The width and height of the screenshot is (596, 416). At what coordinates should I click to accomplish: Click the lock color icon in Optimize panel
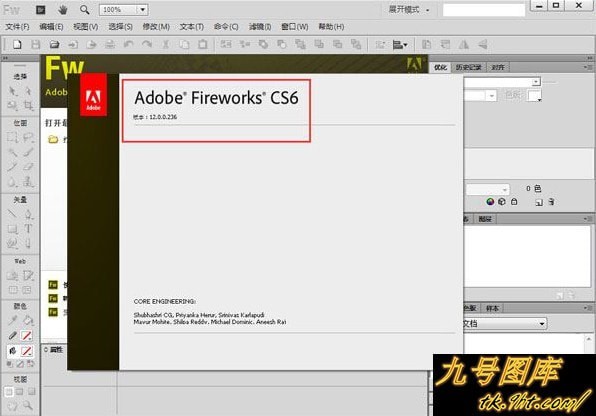coord(514,202)
